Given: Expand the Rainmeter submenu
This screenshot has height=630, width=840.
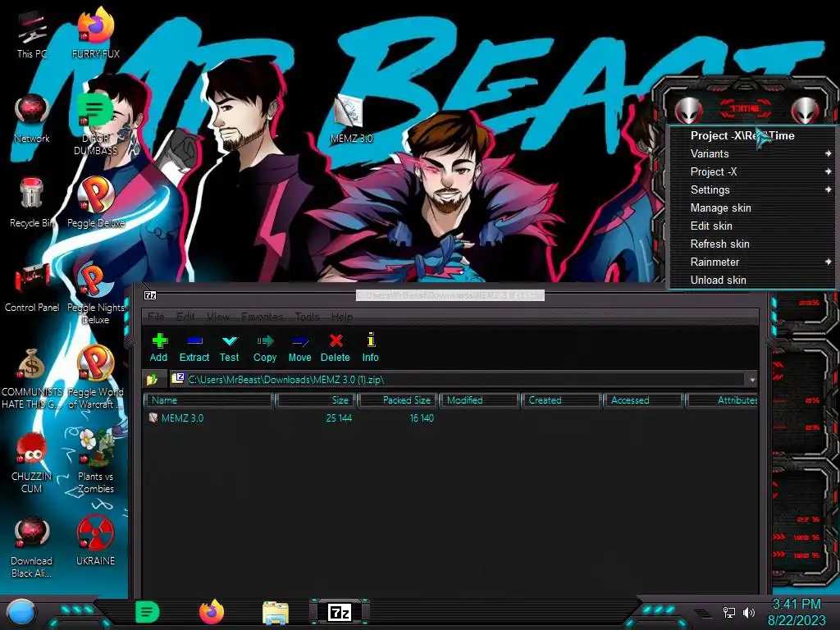Looking at the screenshot, I should [x=753, y=262].
